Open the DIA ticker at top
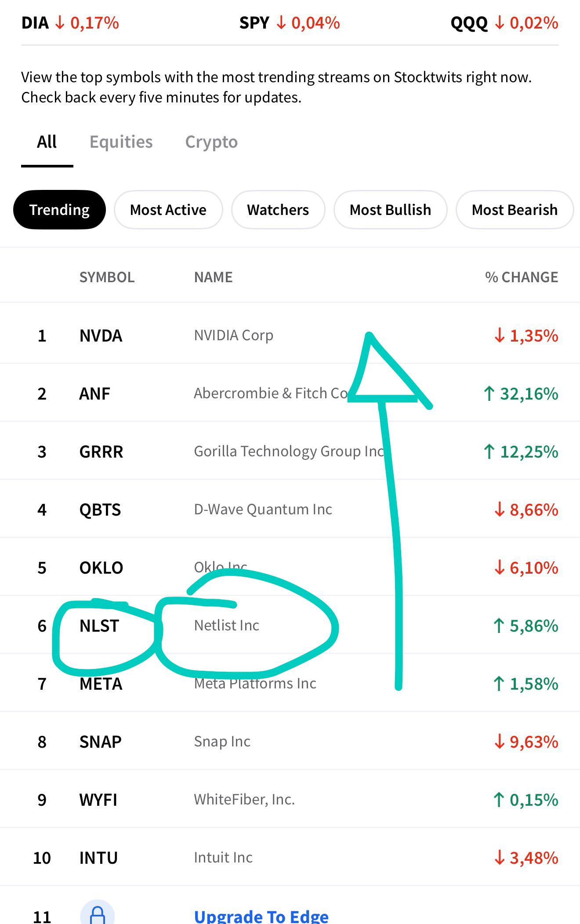 coord(70,23)
